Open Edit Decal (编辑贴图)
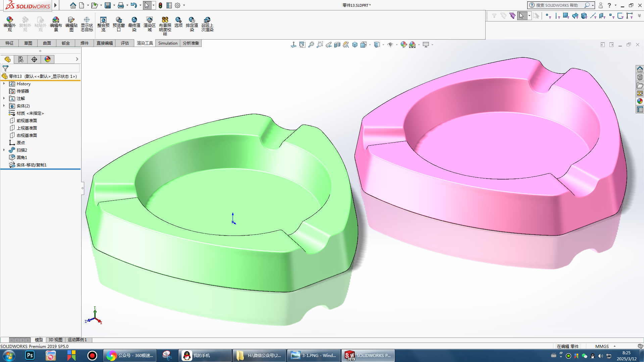 point(71,24)
